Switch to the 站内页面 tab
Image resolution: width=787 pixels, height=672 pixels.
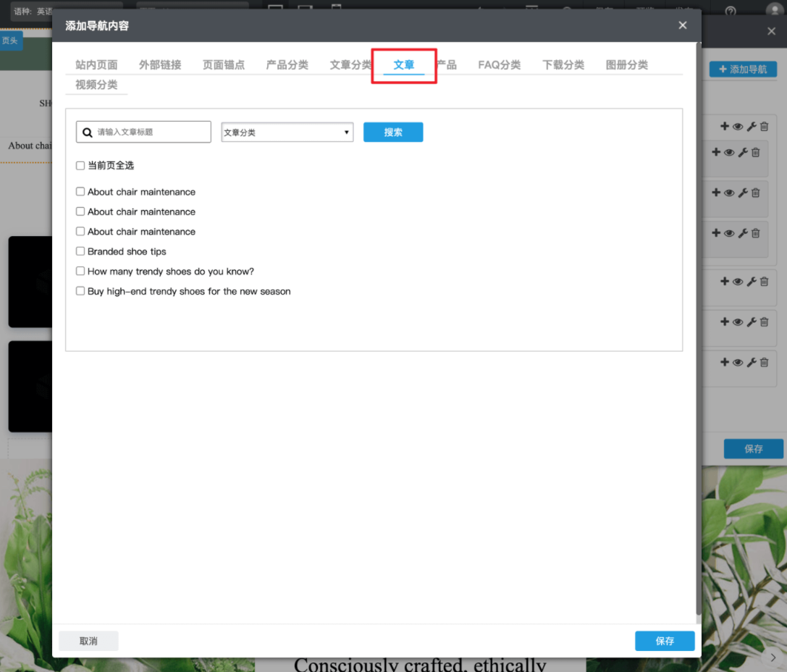(96, 65)
